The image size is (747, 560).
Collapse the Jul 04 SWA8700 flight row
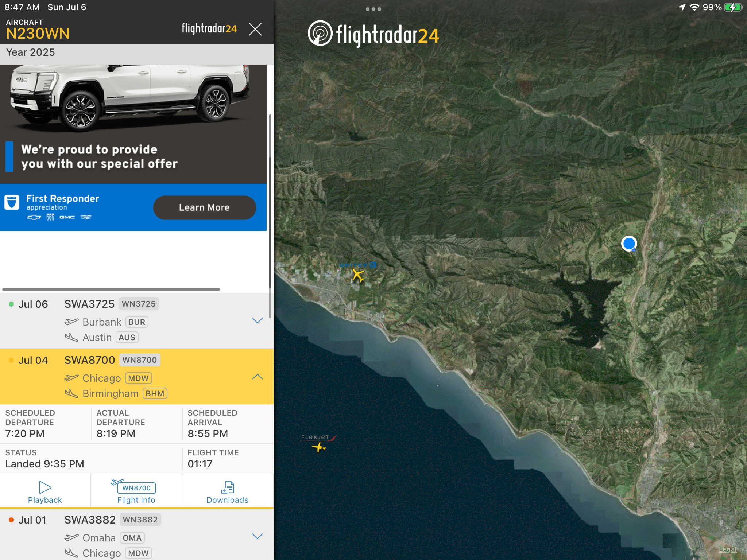(x=258, y=377)
